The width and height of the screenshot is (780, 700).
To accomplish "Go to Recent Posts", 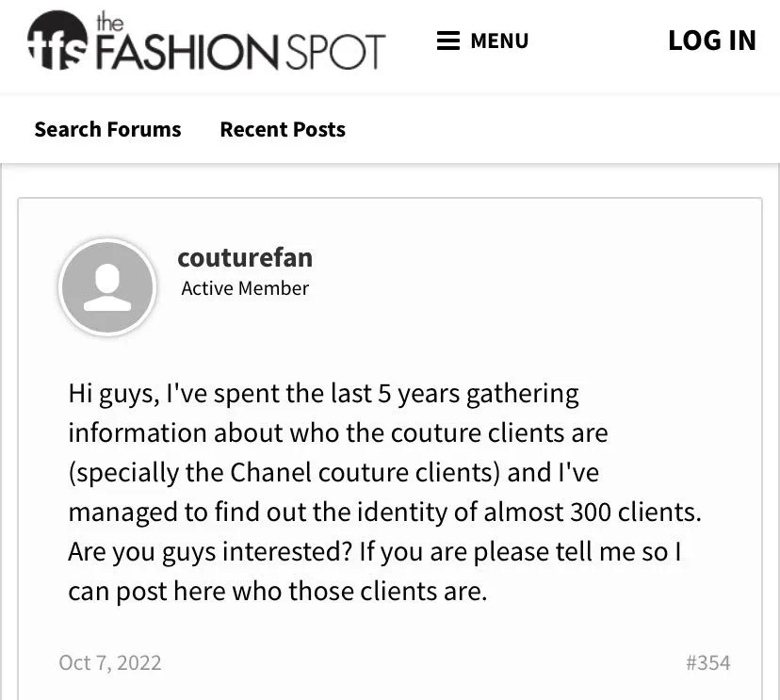I will point(283,129).
